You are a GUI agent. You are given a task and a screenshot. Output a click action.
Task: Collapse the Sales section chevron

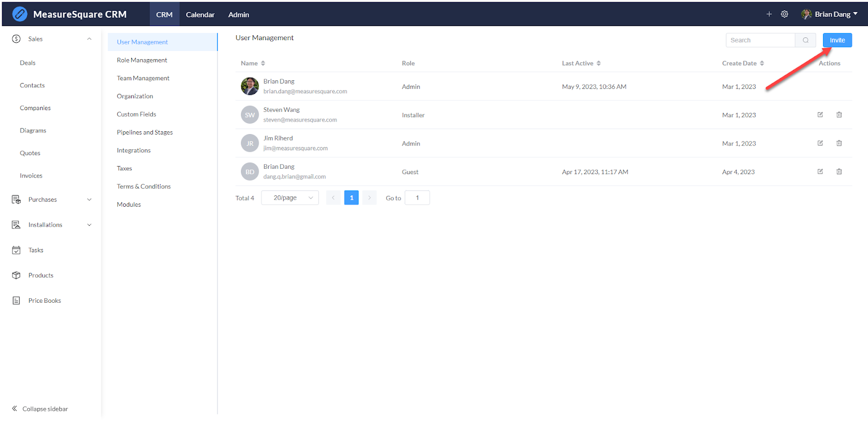pyautogui.click(x=90, y=39)
